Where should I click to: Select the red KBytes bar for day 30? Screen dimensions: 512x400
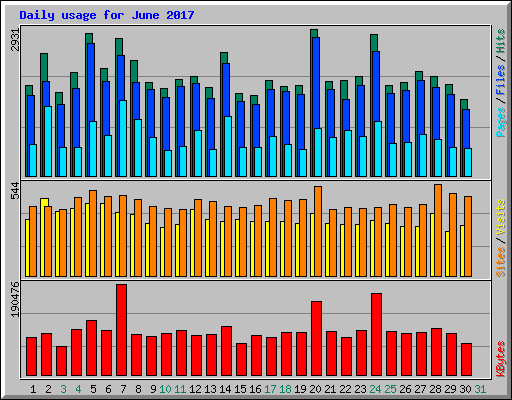pyautogui.click(x=466, y=359)
